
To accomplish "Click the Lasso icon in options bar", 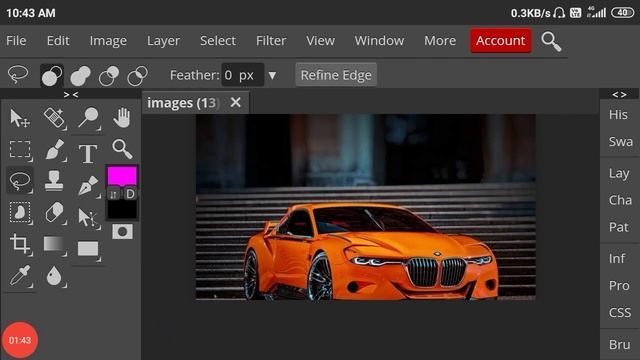I will pyautogui.click(x=18, y=75).
